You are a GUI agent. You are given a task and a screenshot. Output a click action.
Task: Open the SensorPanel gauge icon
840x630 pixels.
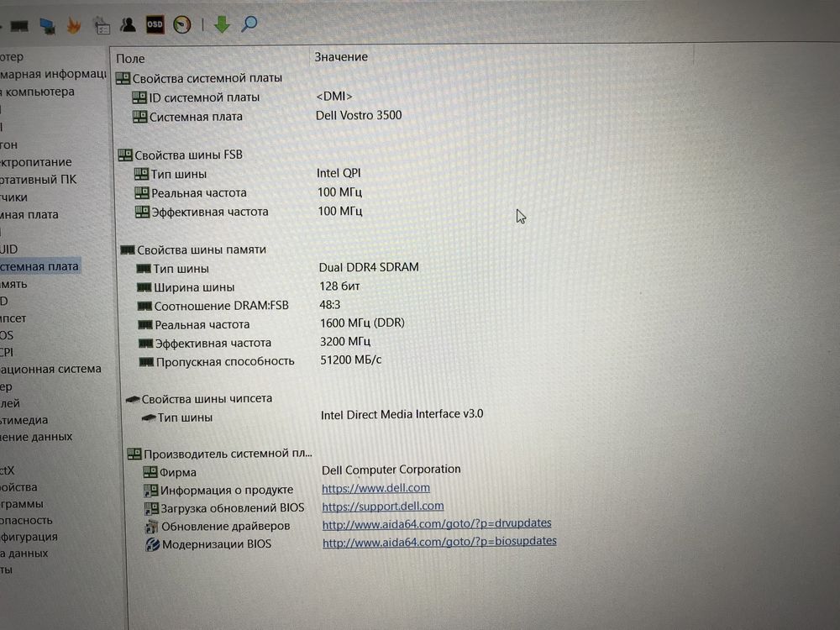[182, 24]
